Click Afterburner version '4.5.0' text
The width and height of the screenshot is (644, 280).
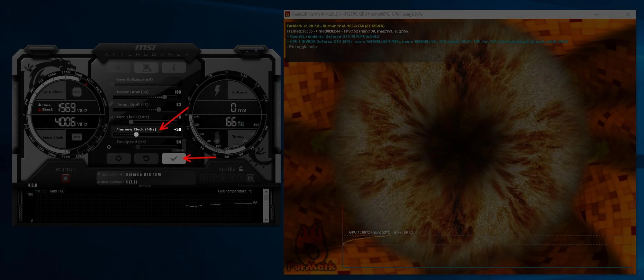pos(33,185)
